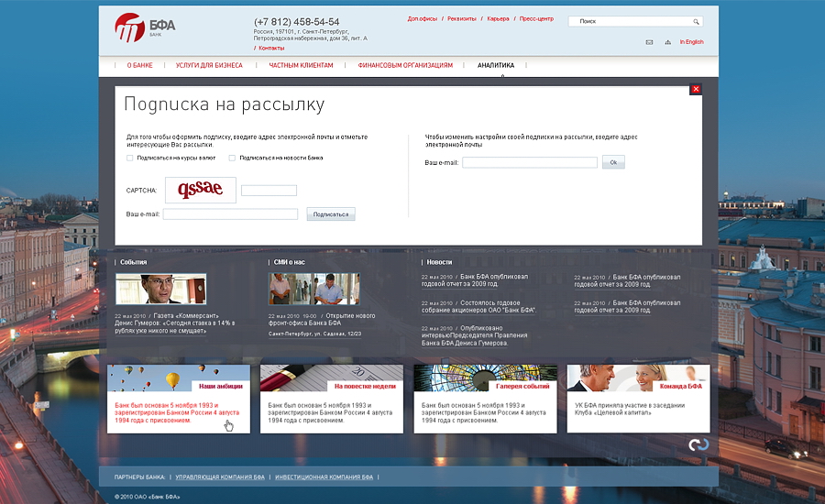Open ИНВЕСТИЦИОННАЯ КОМПАНИЯ БФА partner link
Image resolution: width=825 pixels, height=504 pixels.
324,477
